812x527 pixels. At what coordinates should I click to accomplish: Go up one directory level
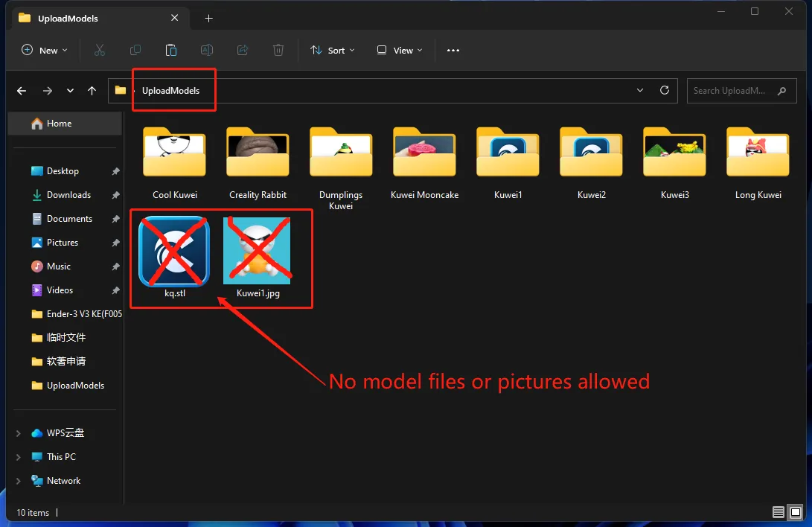(92, 91)
